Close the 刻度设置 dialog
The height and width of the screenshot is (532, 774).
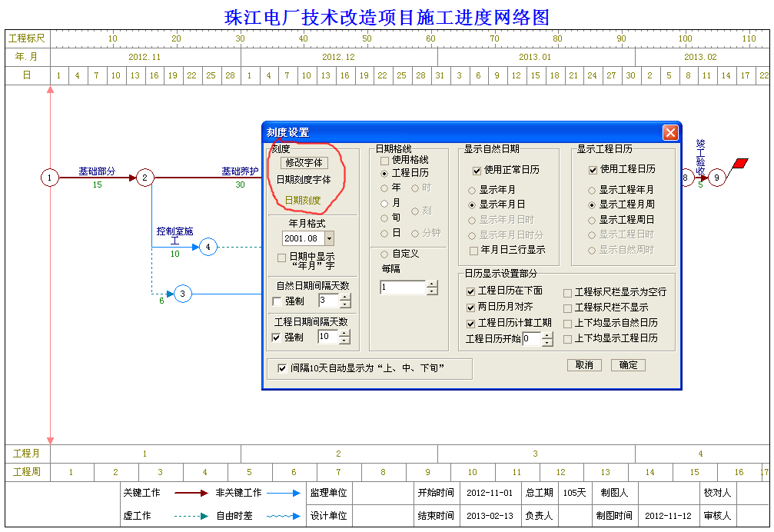tap(669, 132)
